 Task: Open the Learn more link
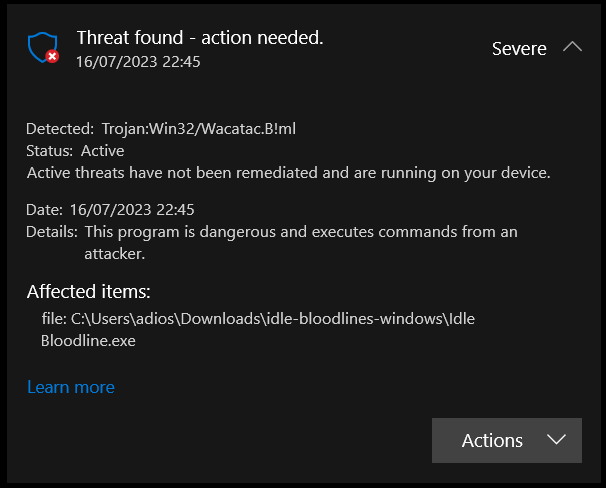pyautogui.click(x=71, y=387)
